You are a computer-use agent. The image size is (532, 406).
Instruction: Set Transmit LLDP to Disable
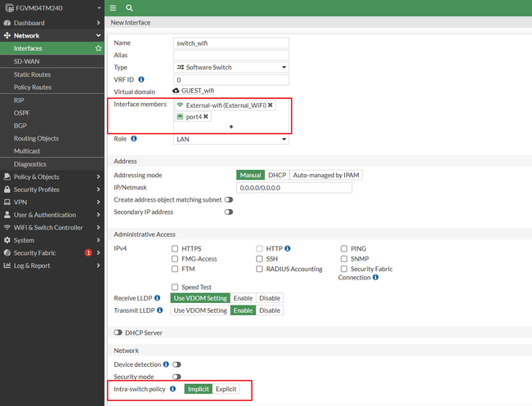(x=270, y=310)
